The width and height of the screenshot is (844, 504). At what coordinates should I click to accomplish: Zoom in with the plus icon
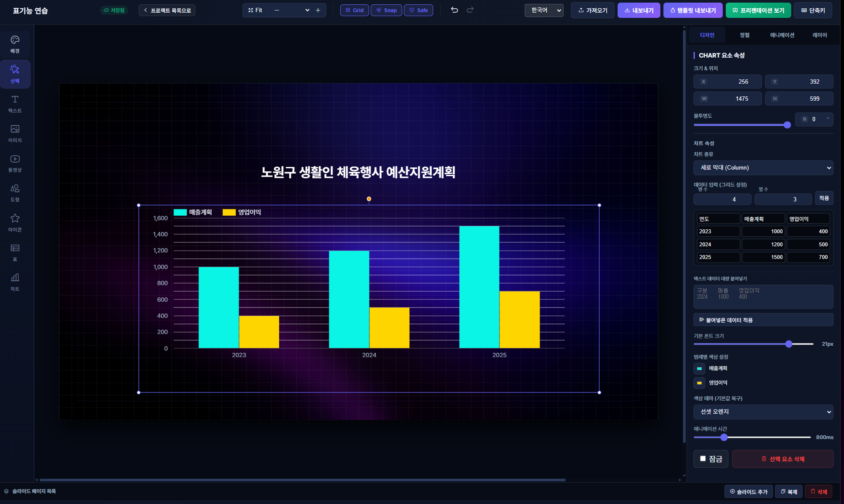point(318,10)
